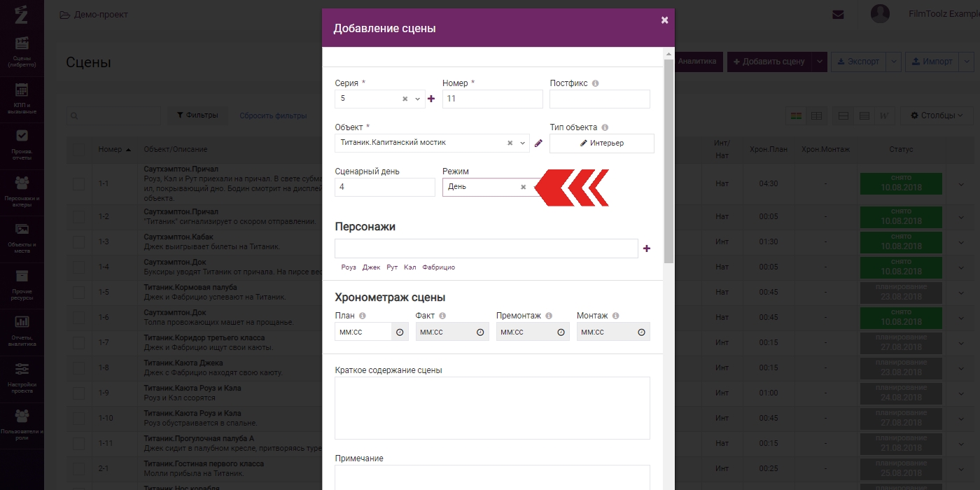Open КПП и вызывные in the sidebar
Image resolution: width=980 pixels, height=490 pixels.
(22, 99)
